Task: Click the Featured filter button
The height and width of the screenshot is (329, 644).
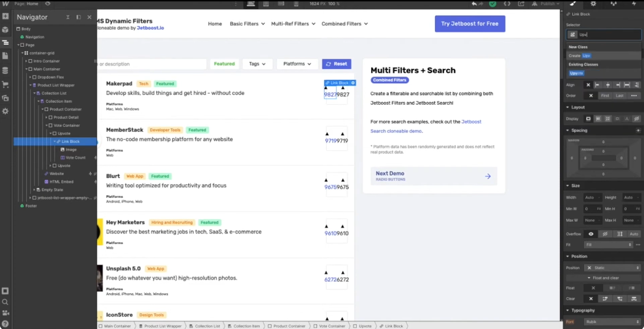Action: 224,64
